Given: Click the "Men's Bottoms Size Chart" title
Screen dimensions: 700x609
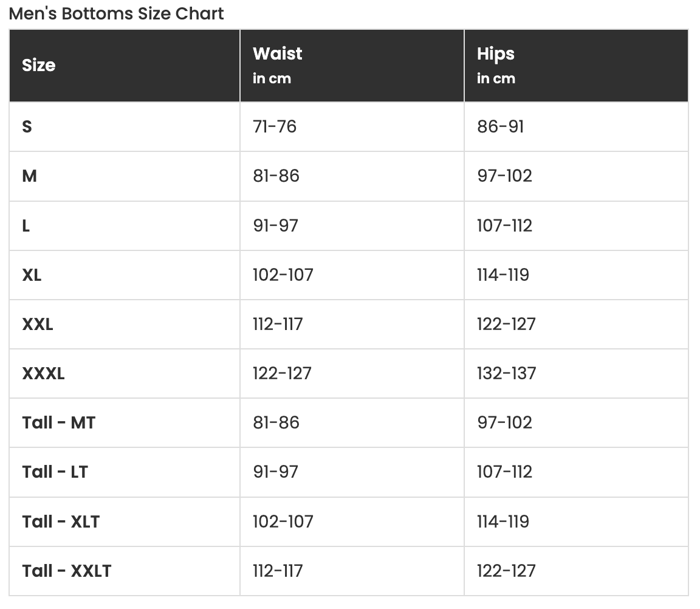Looking at the screenshot, I should point(117,13).
